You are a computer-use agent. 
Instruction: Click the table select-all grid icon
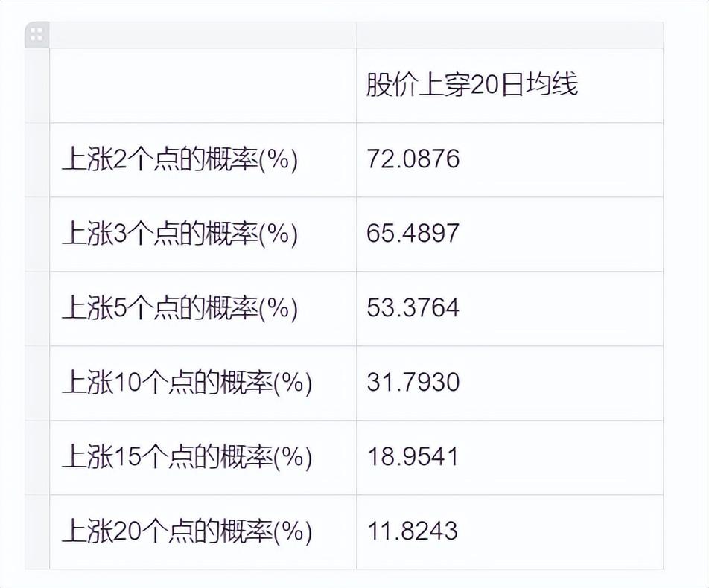coord(36,34)
